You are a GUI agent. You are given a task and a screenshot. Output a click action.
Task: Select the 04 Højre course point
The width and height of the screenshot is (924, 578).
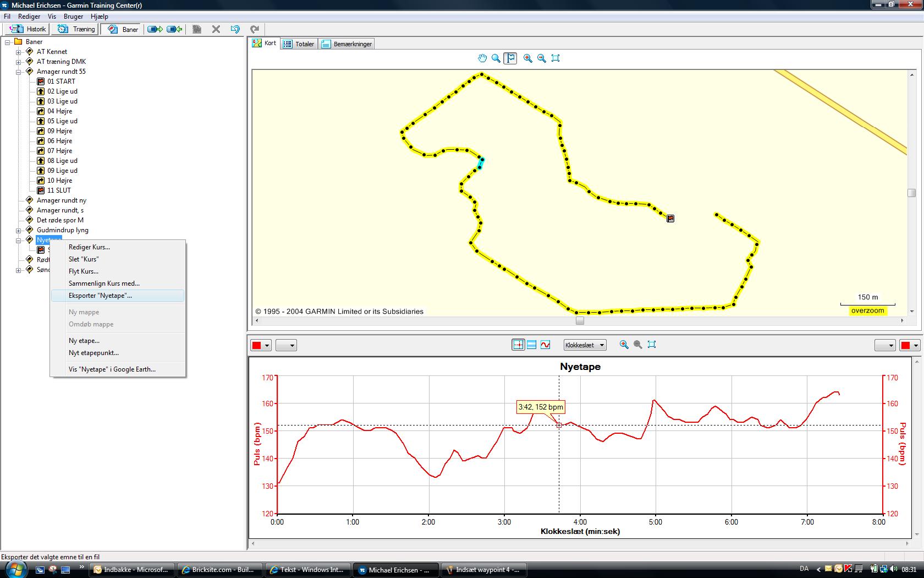[59, 111]
